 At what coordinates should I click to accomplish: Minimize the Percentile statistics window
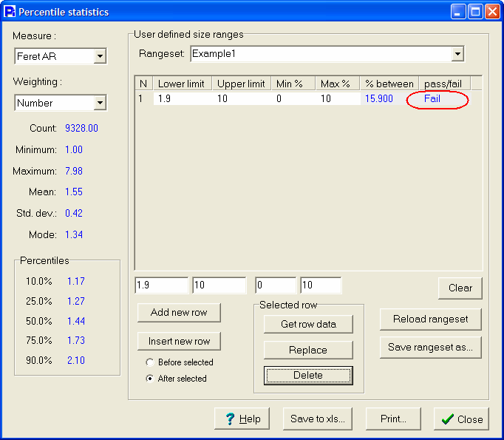459,12
